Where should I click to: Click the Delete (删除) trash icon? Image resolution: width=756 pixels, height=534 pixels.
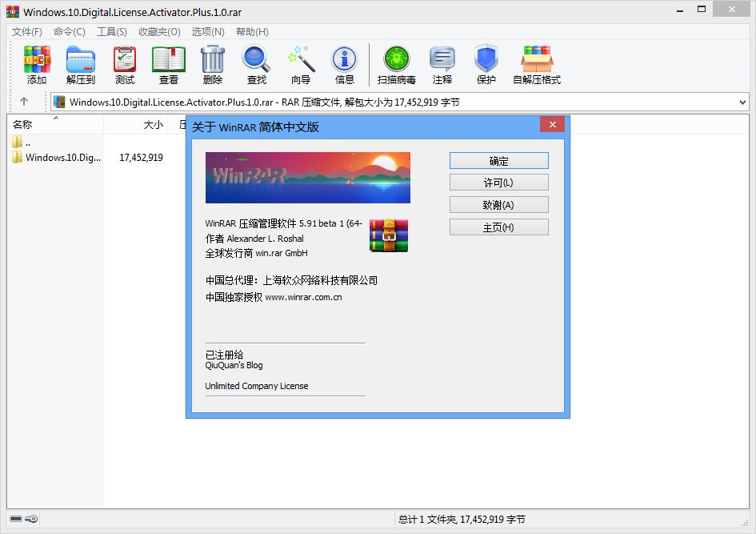[x=213, y=65]
